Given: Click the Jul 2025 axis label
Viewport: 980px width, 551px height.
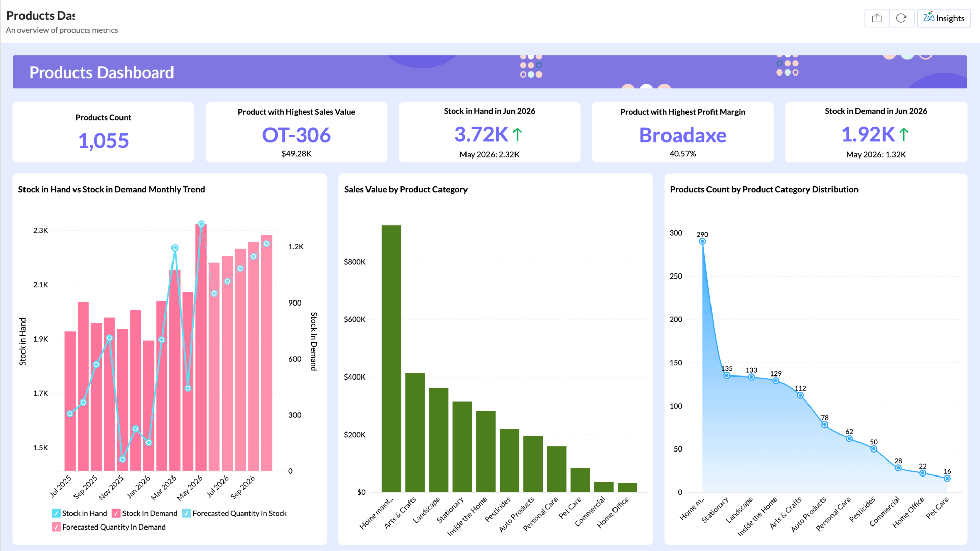Looking at the screenshot, I should tap(61, 487).
